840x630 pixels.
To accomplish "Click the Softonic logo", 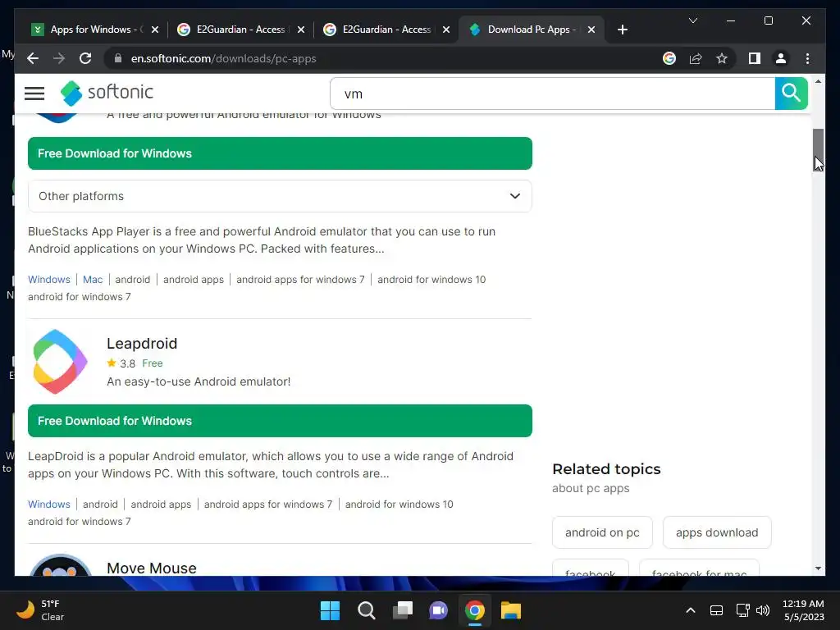I will point(107,93).
